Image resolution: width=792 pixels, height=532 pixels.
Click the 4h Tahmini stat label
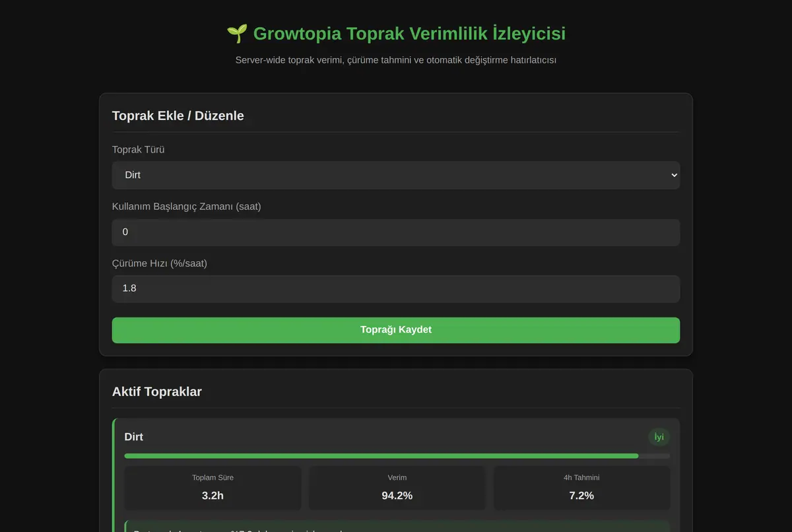(581, 477)
